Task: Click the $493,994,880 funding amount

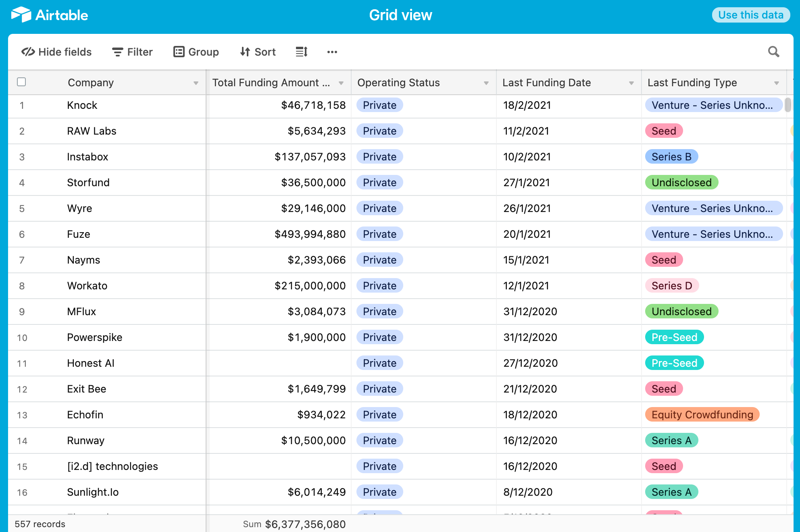Action: [x=310, y=234]
